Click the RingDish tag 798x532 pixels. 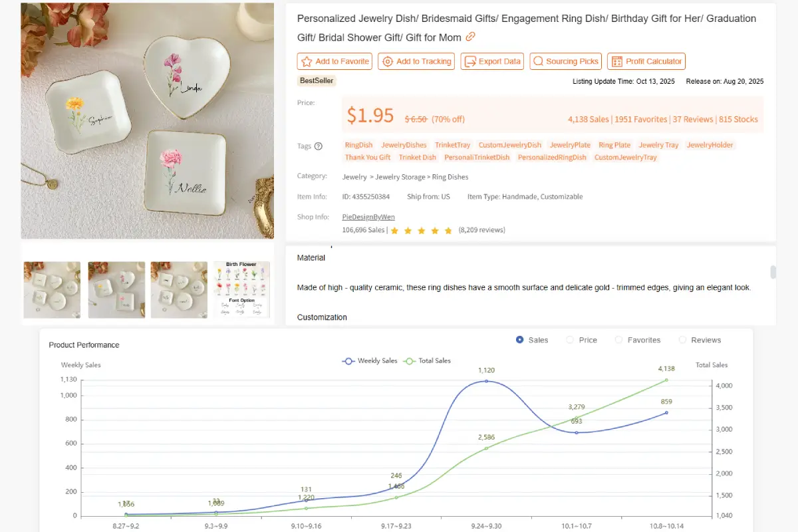tap(358, 144)
